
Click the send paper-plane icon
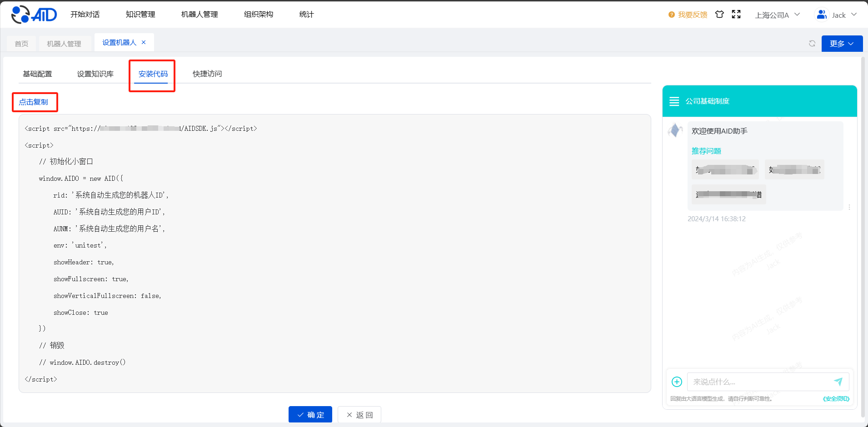coord(838,382)
